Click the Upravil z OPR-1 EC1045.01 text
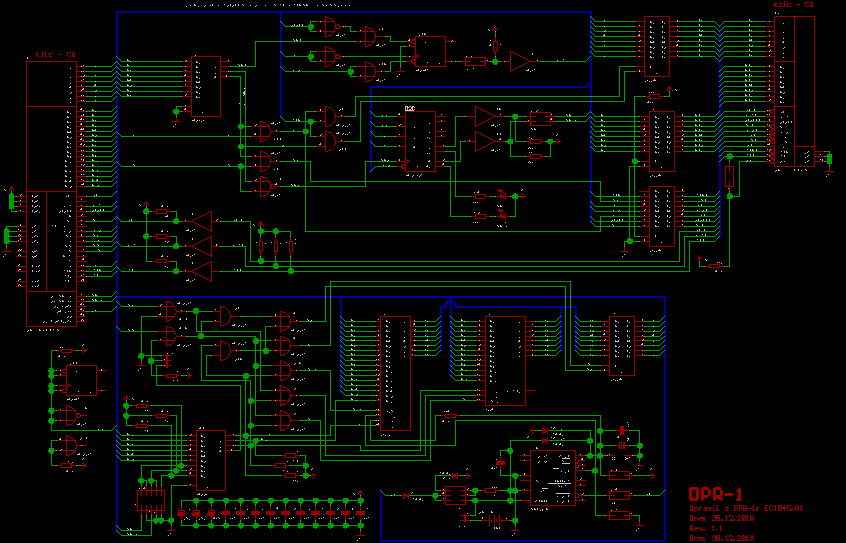Screen dimensions: 846x543 point(746,509)
